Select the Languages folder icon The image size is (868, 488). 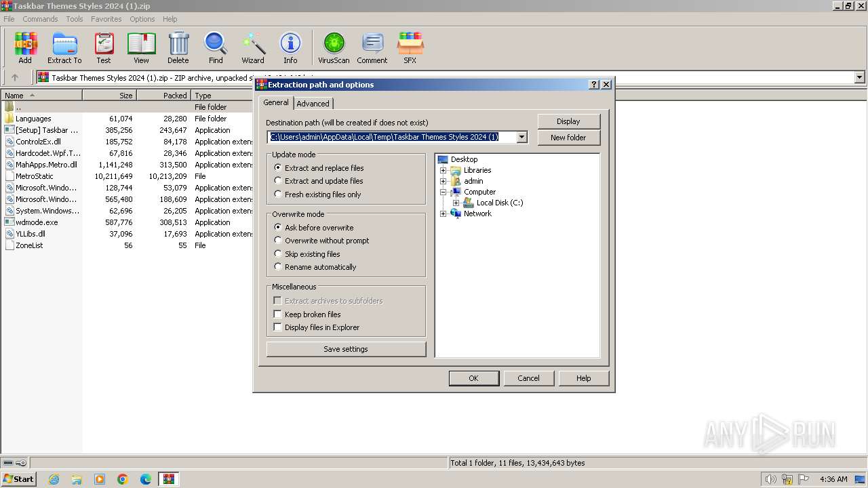pyautogui.click(x=9, y=119)
